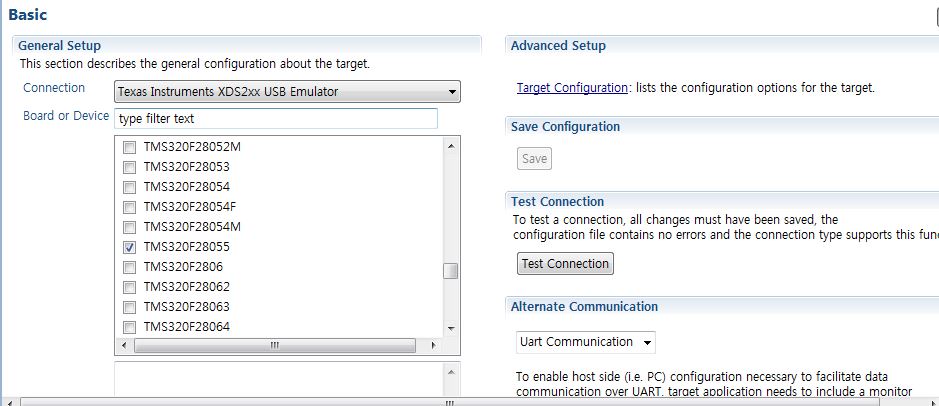Click description box scroll up arrow

[x=451, y=372]
